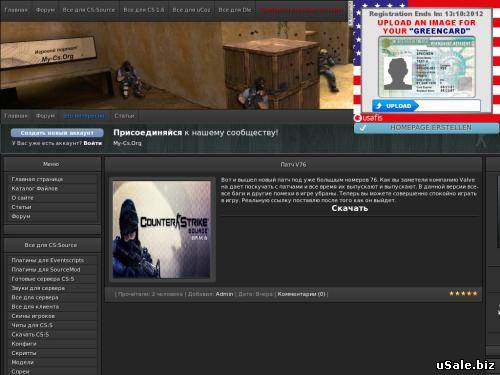Click the Войти login link

93,143
